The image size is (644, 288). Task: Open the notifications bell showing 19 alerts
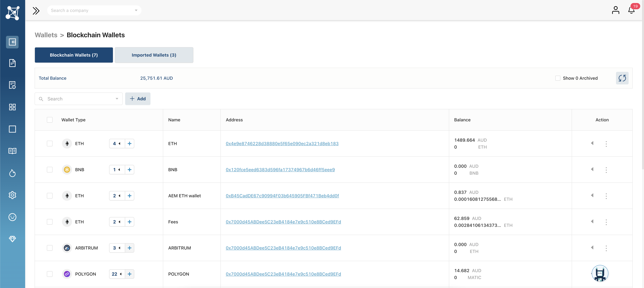click(x=631, y=10)
